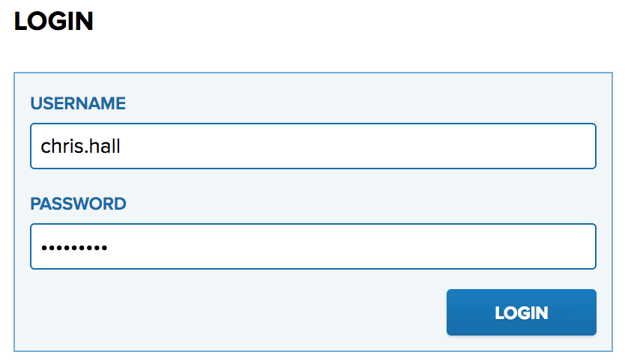Screen dimensions: 625x364
Task: Click the LOGIN page heading
Action: pos(54,21)
